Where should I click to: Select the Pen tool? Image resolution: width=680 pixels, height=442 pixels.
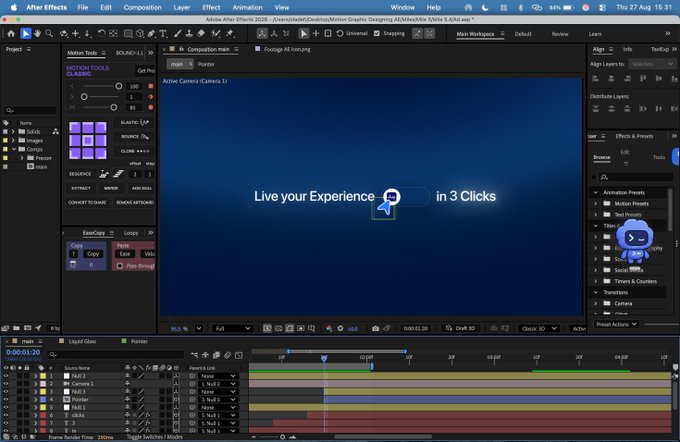pyautogui.click(x=151, y=33)
